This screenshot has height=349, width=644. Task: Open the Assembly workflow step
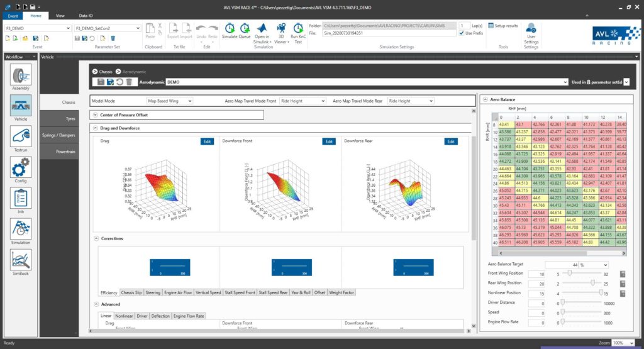tap(21, 75)
